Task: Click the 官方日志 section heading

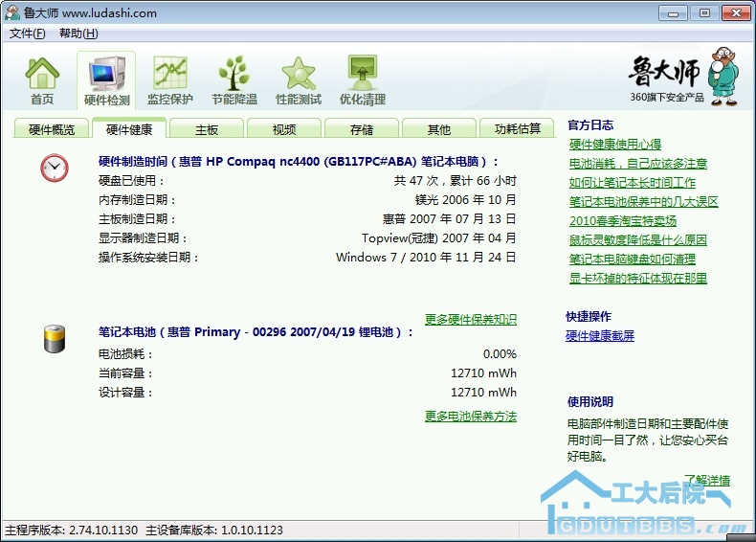Action: 590,125
